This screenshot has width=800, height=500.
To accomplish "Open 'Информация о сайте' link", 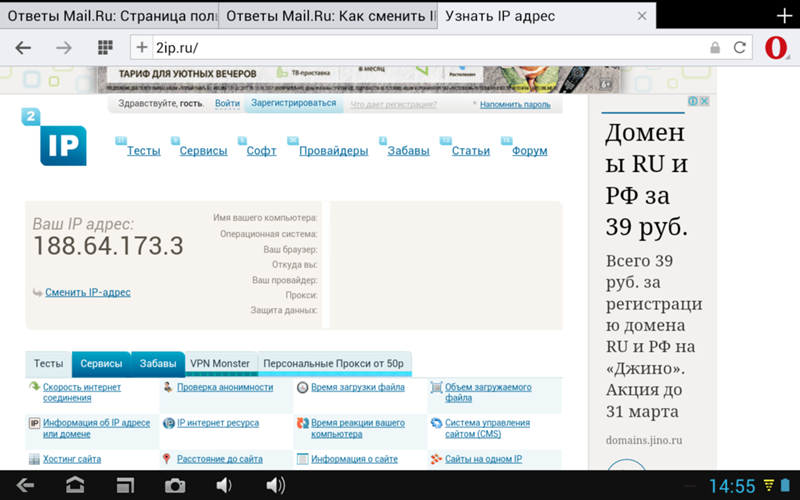I will [x=355, y=459].
